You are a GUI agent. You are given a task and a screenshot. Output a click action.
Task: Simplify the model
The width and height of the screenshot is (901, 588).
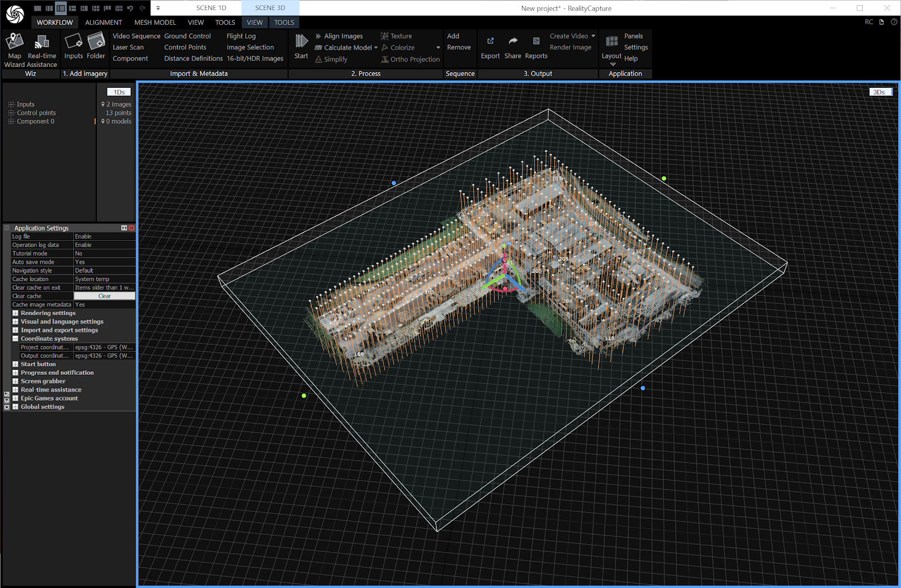331,59
